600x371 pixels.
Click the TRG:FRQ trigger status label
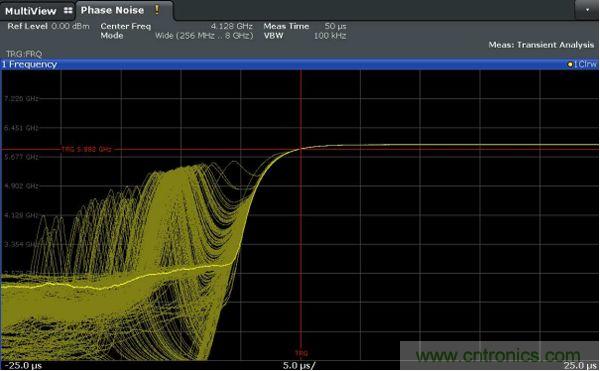point(24,54)
